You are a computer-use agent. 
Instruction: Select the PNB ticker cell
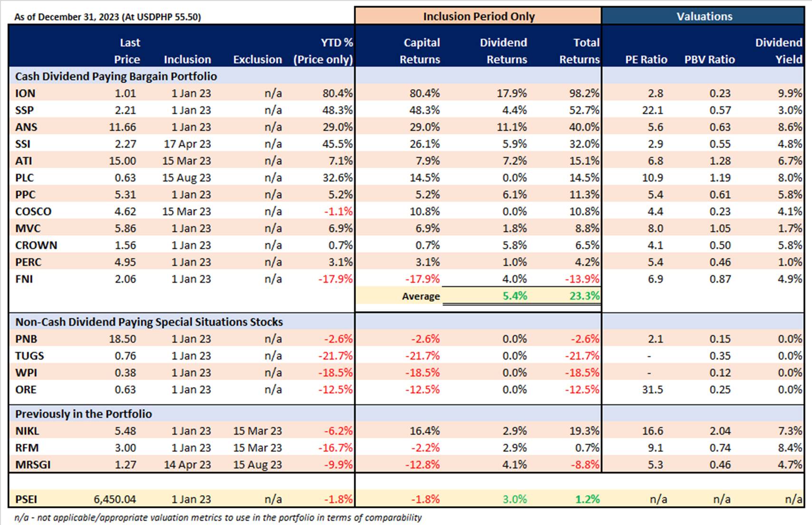click(26, 339)
